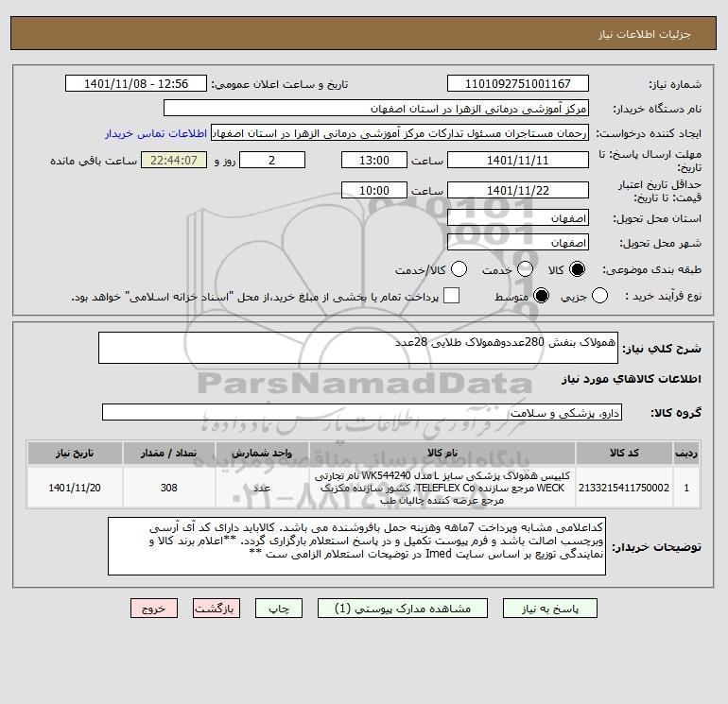Click the announcement date field 1401/11/08 - 12:56
Screen dimensions: 728x704
(136, 83)
